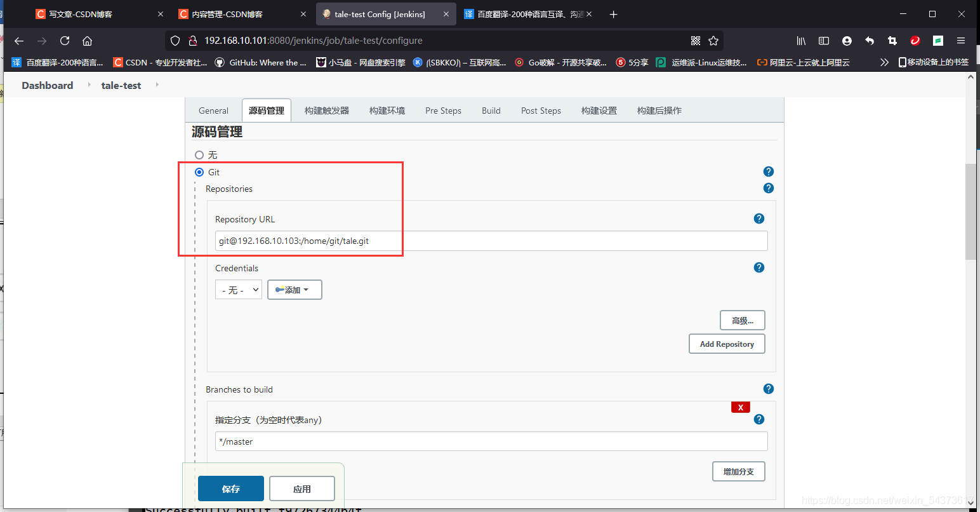Click the Add Repository button

coord(727,344)
